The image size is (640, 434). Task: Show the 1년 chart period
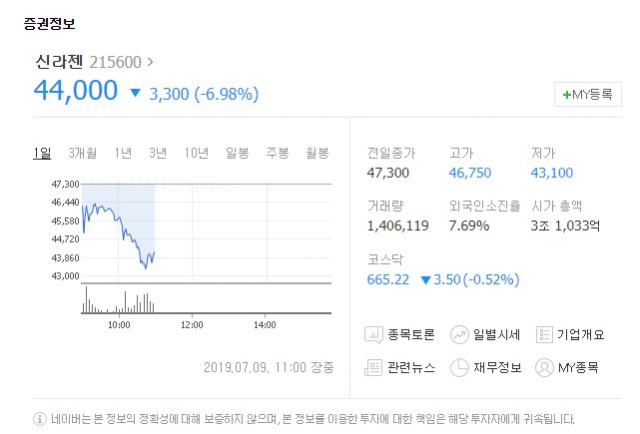[123, 153]
